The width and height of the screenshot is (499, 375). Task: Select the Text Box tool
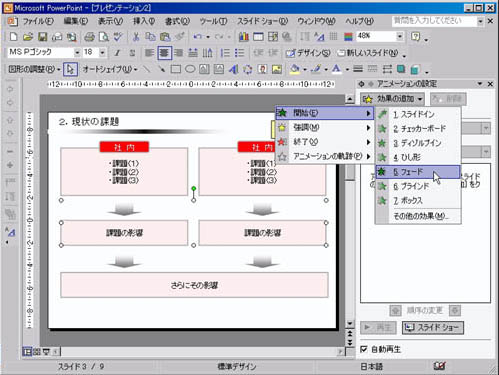[204, 69]
